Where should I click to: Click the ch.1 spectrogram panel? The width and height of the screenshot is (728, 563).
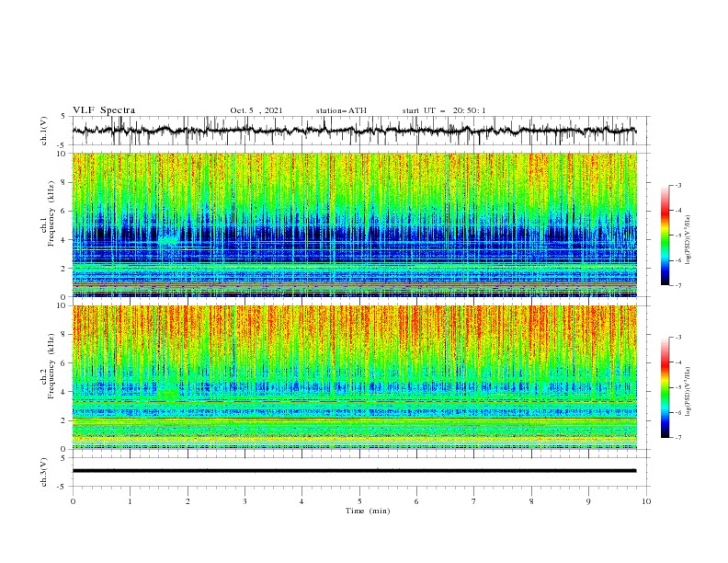tap(355, 224)
